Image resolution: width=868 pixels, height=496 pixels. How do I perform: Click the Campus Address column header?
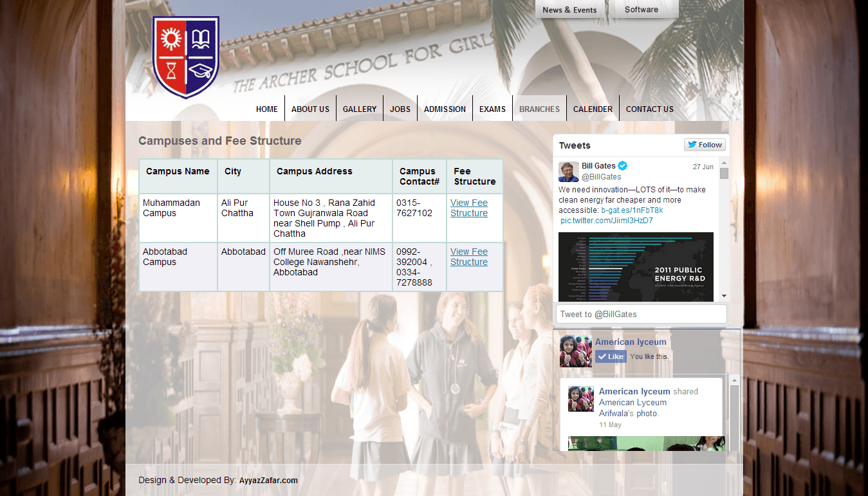[331, 176]
